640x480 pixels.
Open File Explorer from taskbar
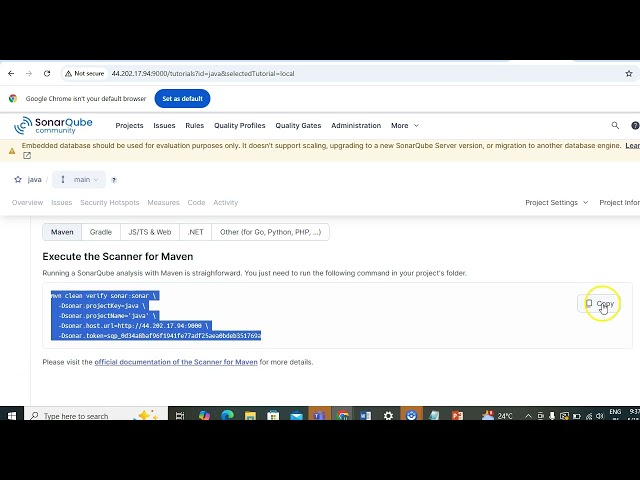pyautogui.click(x=250, y=415)
